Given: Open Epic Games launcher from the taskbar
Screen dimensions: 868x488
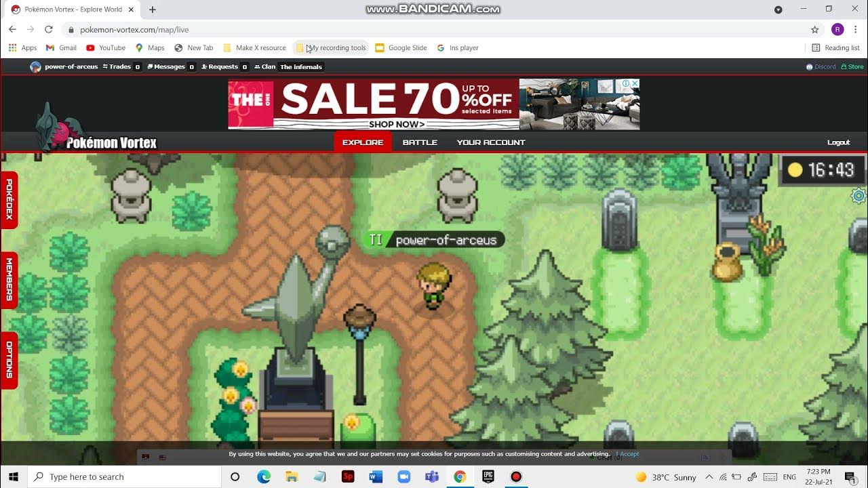Looking at the screenshot, I should 488,476.
